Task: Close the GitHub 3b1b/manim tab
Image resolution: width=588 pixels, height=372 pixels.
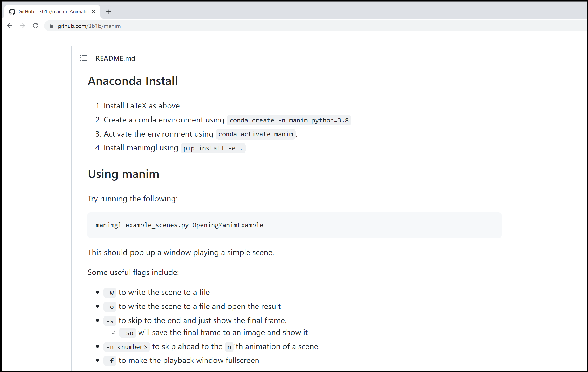Action: pyautogui.click(x=94, y=12)
